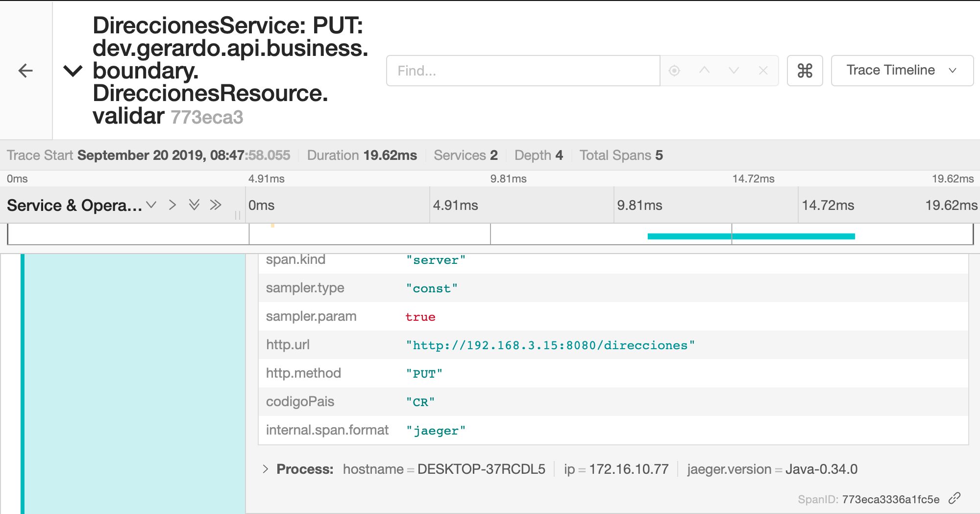This screenshot has height=514, width=980.
Task: Click the column divider handle beside Service & Operation
Action: pos(238,215)
